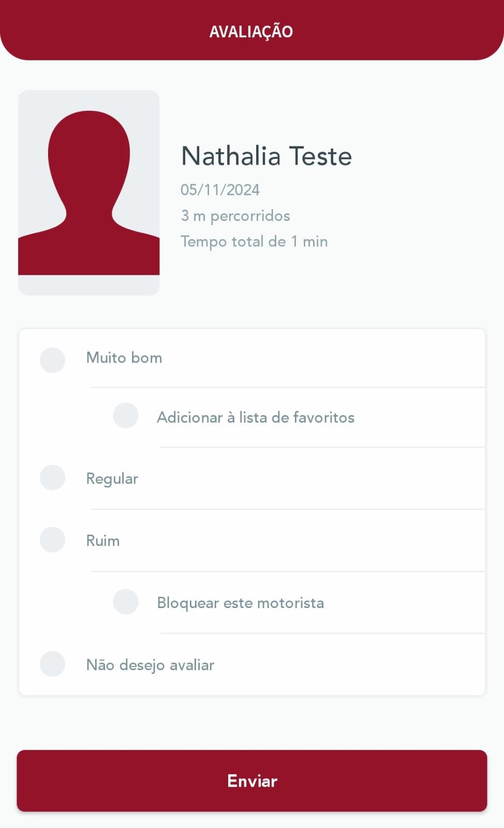The width and height of the screenshot is (504, 828).
Task: Tap the 'Bloquear este motorista' text
Action: [x=241, y=603]
